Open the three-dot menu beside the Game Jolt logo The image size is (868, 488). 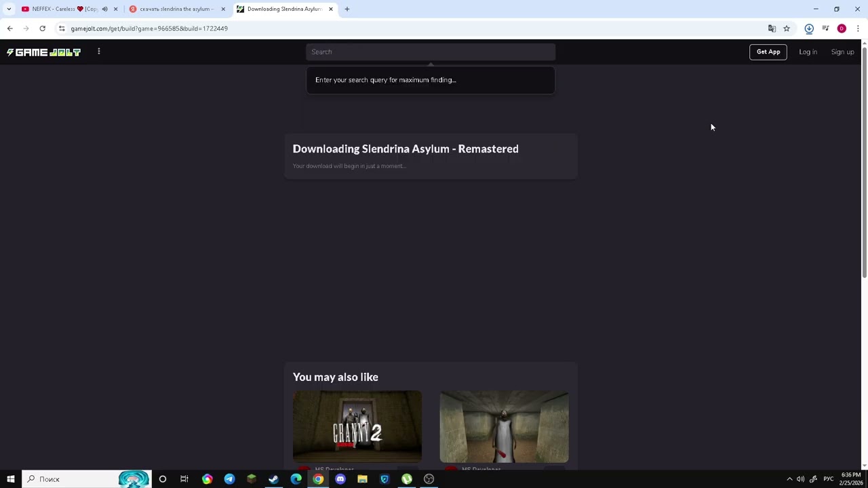coord(99,52)
